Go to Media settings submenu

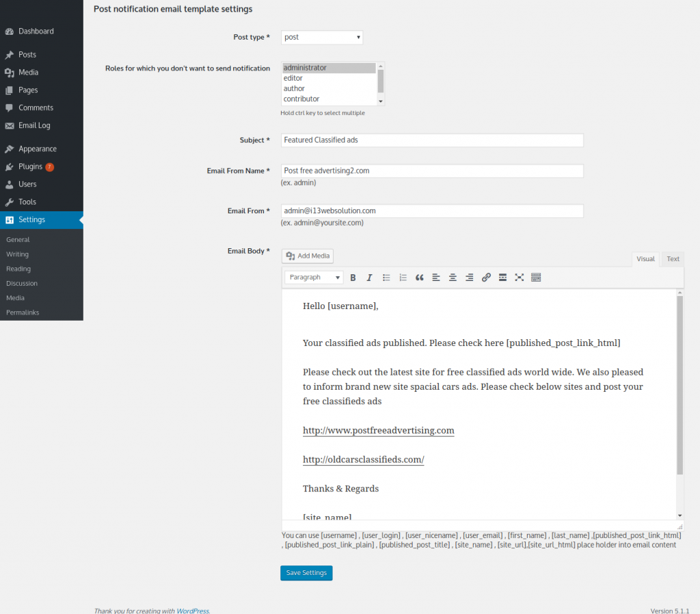[15, 298]
